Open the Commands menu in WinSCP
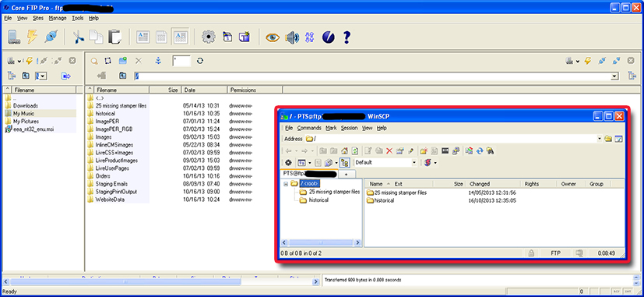This screenshot has height=297, width=644. point(309,128)
